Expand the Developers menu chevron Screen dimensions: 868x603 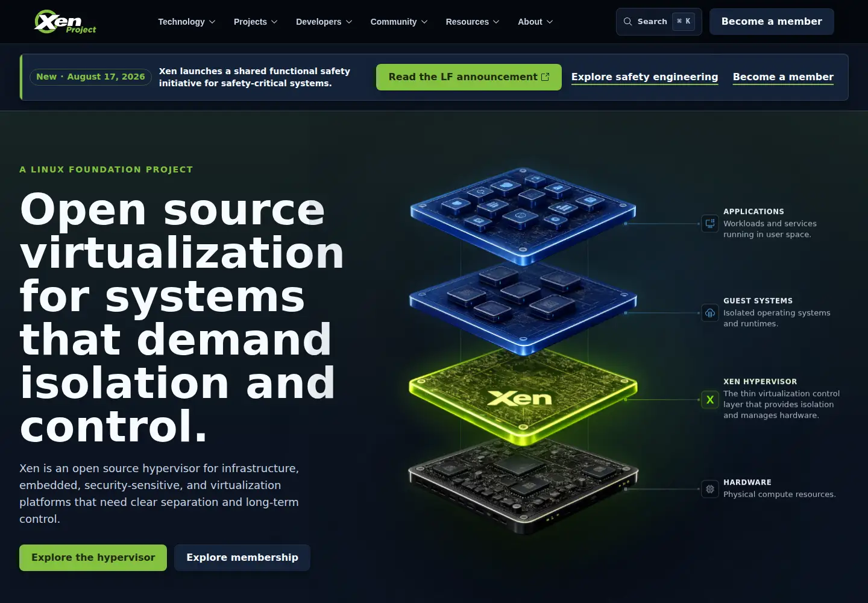point(349,22)
